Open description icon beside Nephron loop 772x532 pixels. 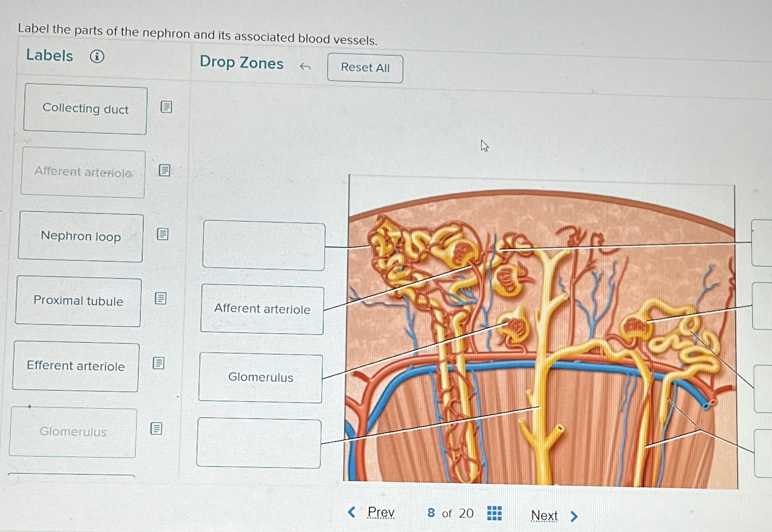point(162,234)
